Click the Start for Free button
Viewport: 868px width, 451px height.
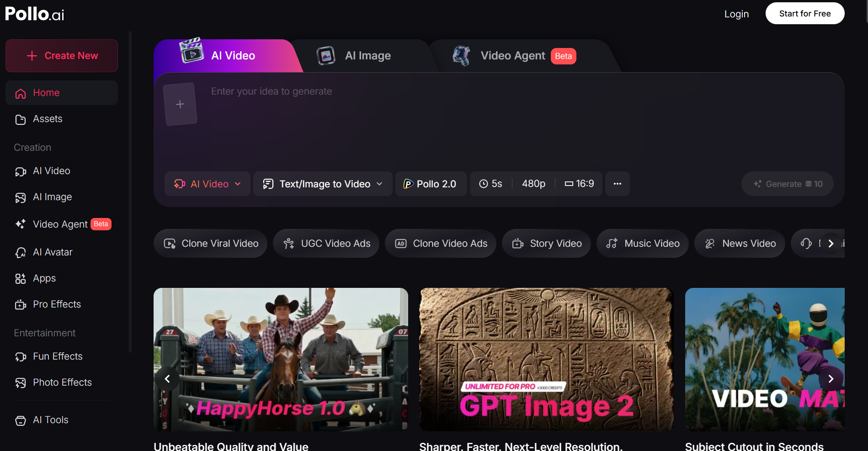(x=805, y=13)
